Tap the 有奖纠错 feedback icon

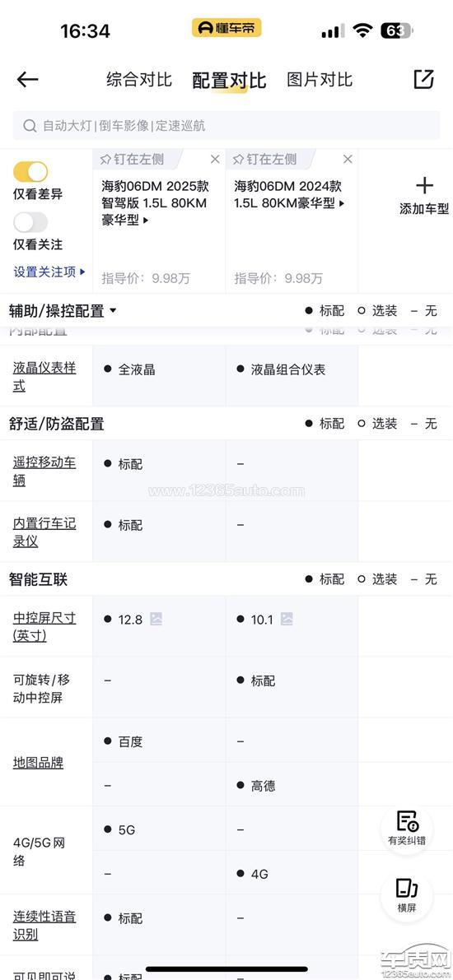(407, 828)
